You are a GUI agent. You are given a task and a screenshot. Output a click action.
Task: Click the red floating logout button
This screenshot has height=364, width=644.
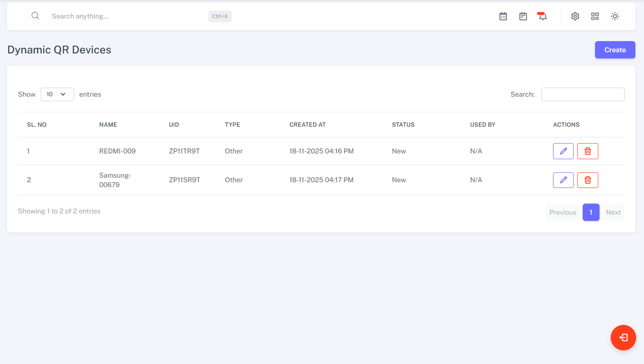pos(623,338)
